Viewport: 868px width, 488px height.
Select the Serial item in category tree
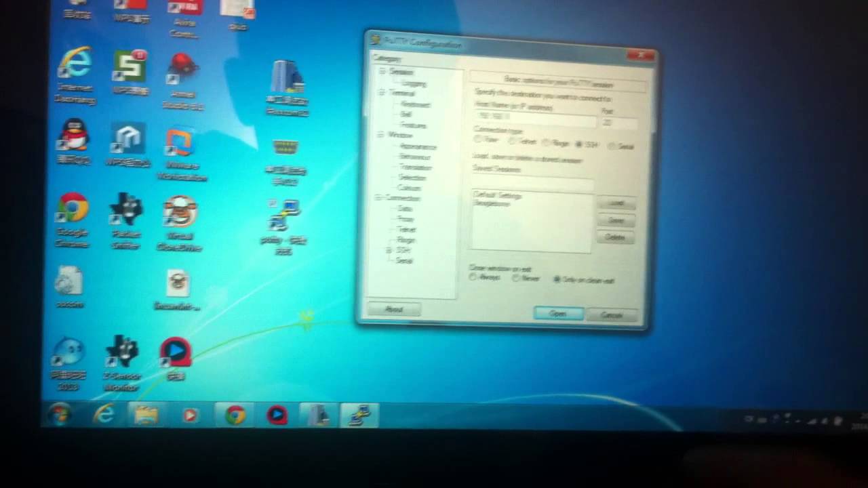point(403,261)
